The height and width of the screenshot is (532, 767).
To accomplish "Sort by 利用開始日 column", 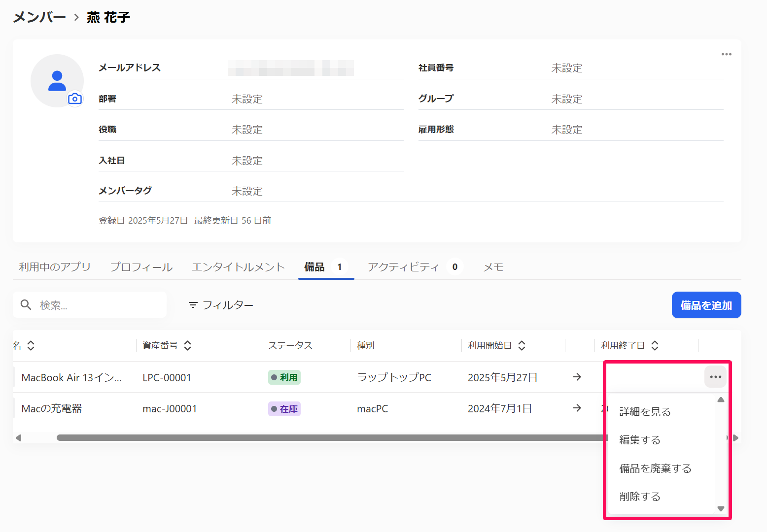I will (x=522, y=346).
